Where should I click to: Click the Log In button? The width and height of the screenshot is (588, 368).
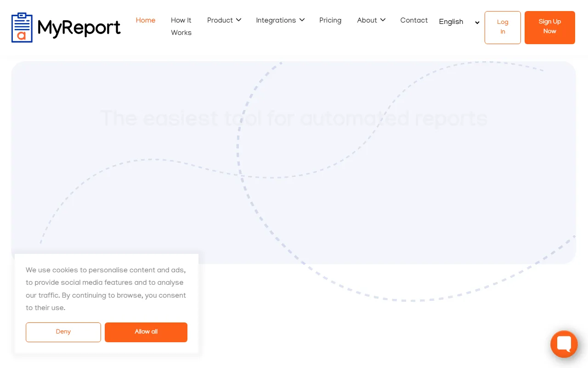[x=502, y=27]
